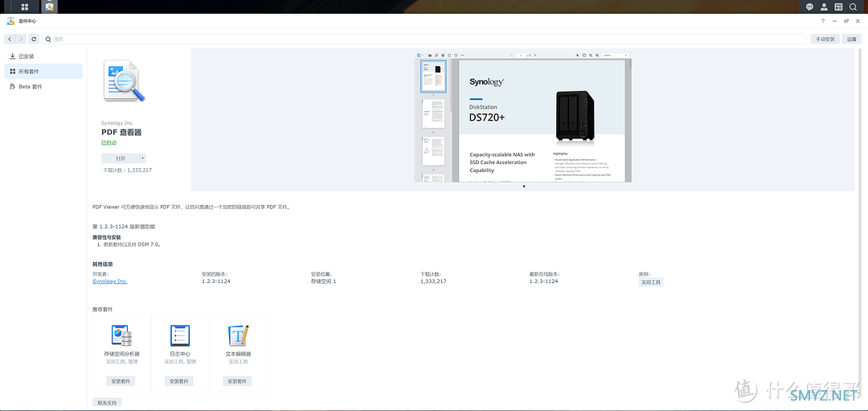Click the 文本编辑器 package name
The image size is (868, 411).
pos(239,353)
